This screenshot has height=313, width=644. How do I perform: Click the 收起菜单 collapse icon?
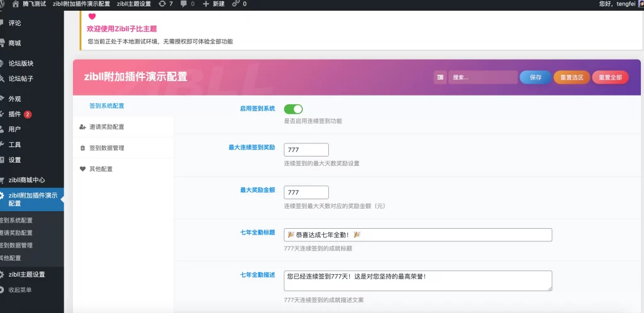click(2, 290)
